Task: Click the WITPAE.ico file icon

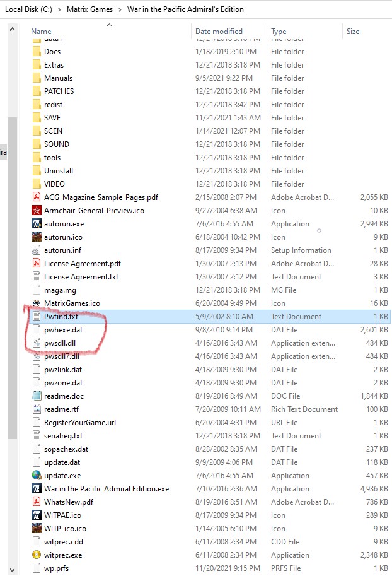Action: (x=37, y=515)
